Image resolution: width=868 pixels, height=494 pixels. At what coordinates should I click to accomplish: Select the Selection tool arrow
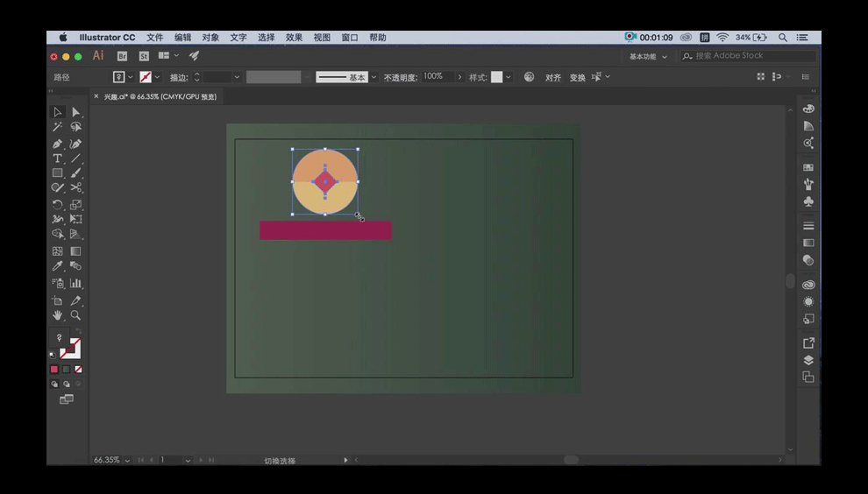[57, 112]
